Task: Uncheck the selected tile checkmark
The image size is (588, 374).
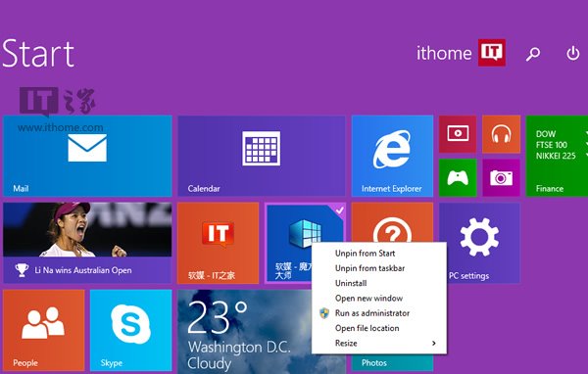Action: 339,210
